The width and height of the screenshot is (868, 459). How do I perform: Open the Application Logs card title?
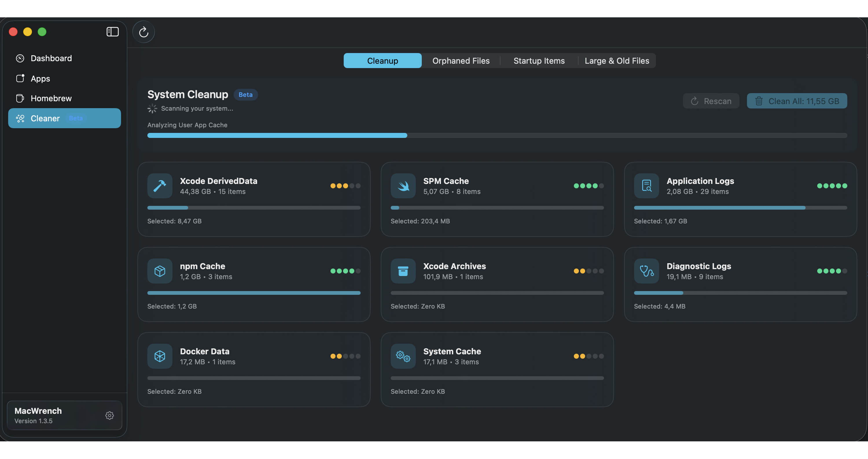click(x=700, y=181)
